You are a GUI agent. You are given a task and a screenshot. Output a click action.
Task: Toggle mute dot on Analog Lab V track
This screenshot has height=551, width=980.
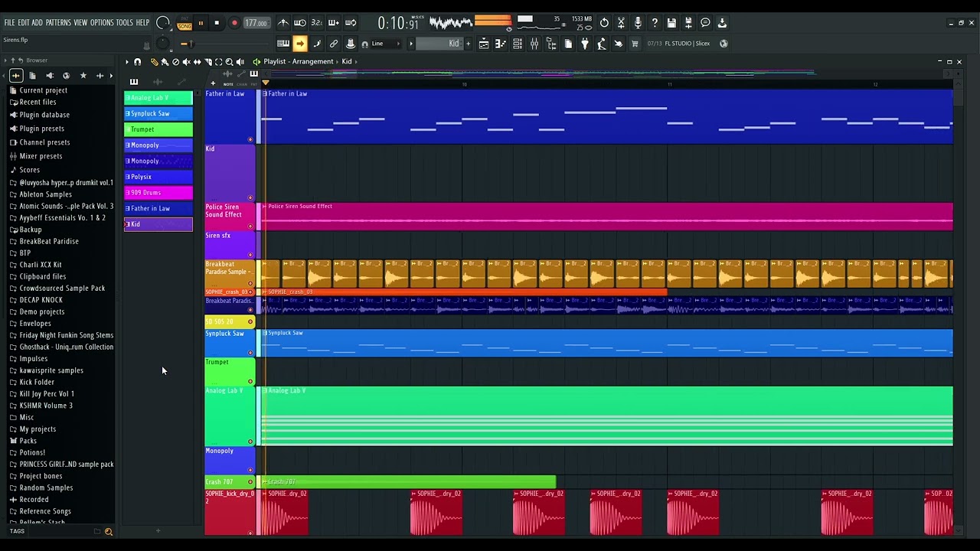coord(250,442)
